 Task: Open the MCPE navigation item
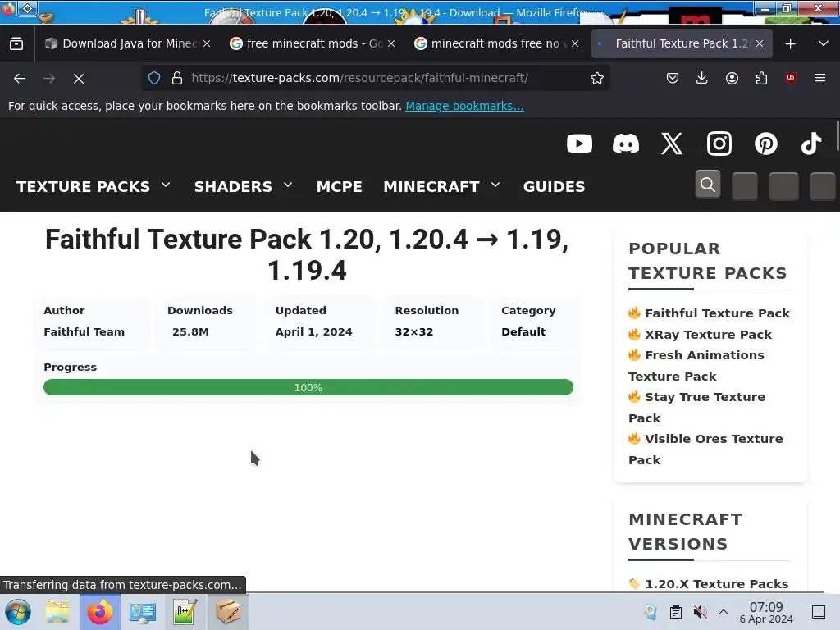coord(339,186)
